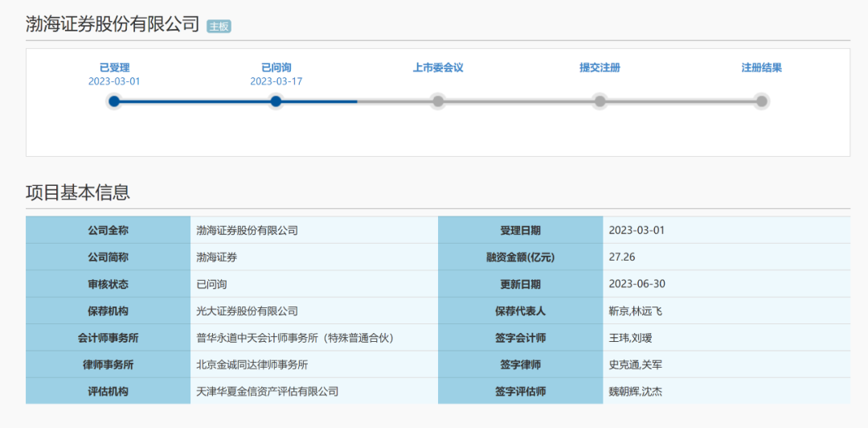Select the 融资金额 value 27.26

pyautogui.click(x=622, y=257)
